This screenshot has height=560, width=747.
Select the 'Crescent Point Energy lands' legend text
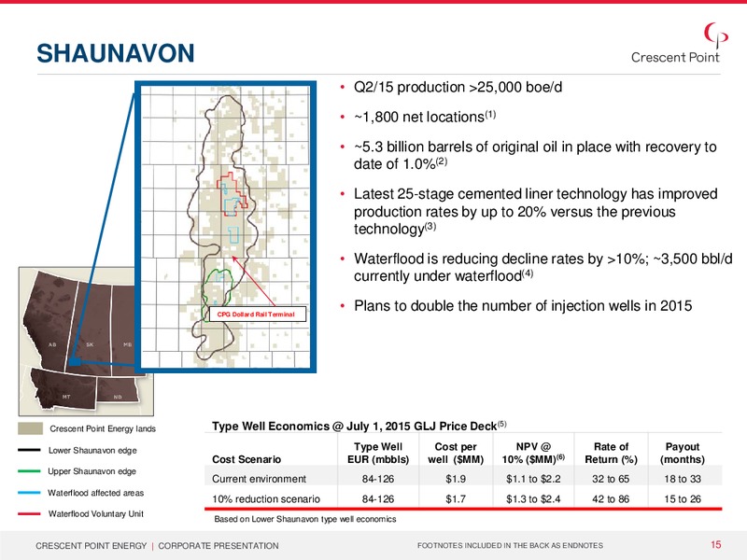pos(103,428)
